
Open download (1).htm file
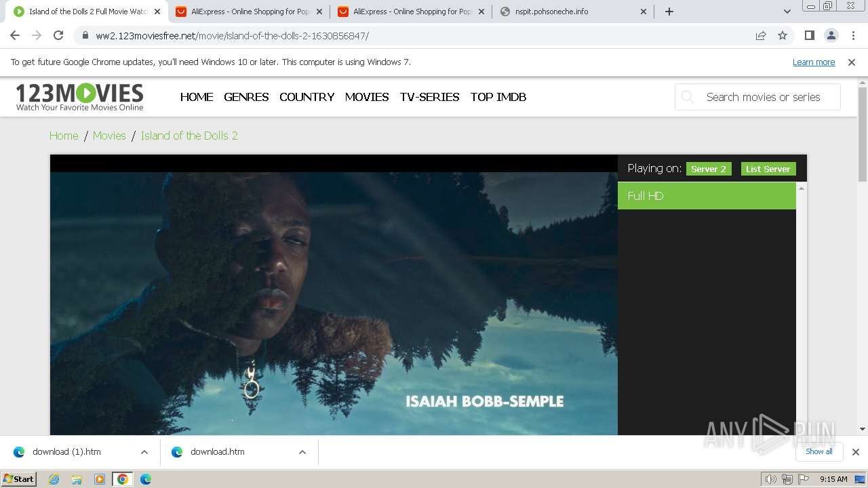[66, 452]
